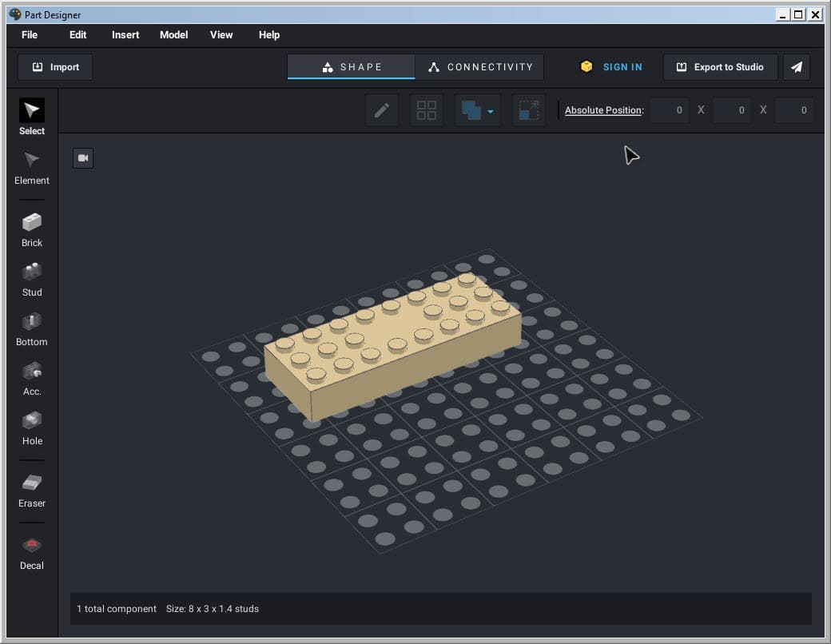Minimize the Part Designer window

[782, 14]
